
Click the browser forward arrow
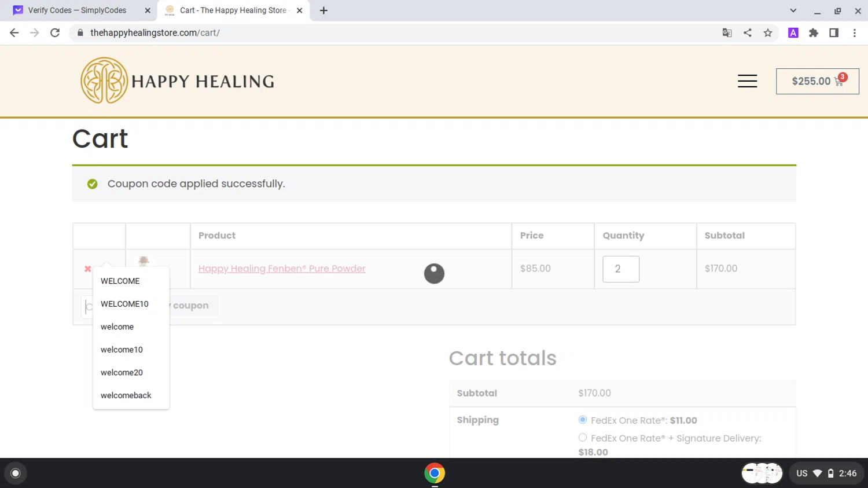(x=35, y=33)
